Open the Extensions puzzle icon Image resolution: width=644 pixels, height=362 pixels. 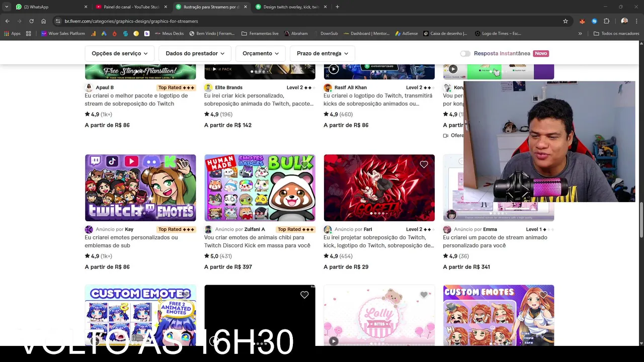coord(606,21)
